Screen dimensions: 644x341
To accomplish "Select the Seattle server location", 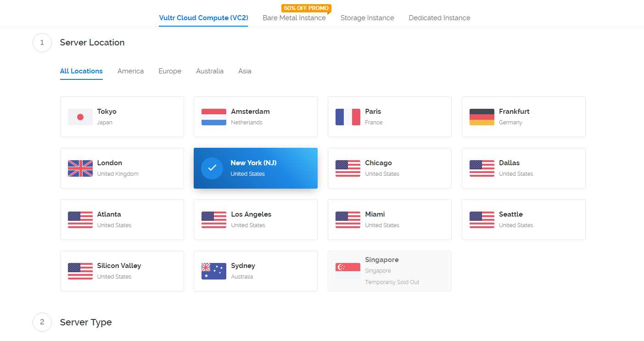I will (x=523, y=219).
